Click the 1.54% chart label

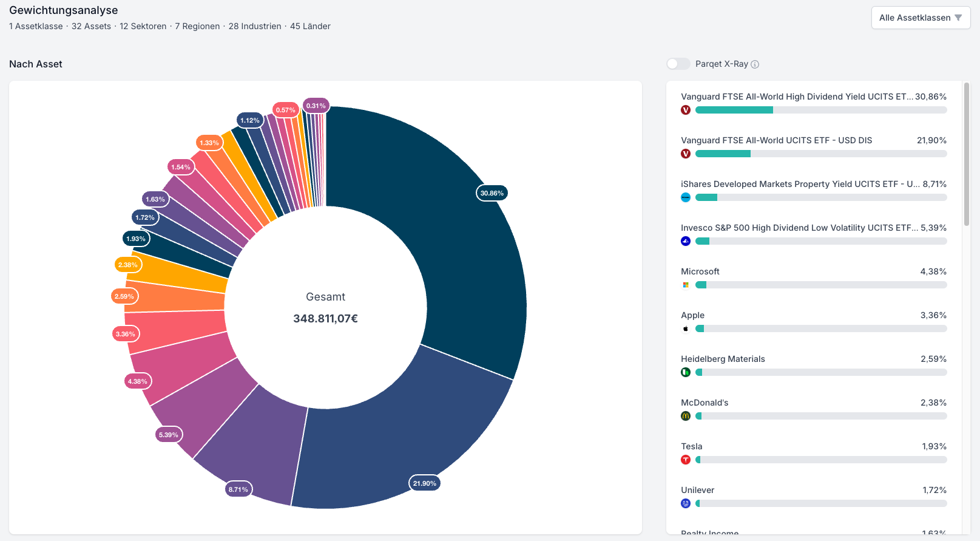[180, 167]
